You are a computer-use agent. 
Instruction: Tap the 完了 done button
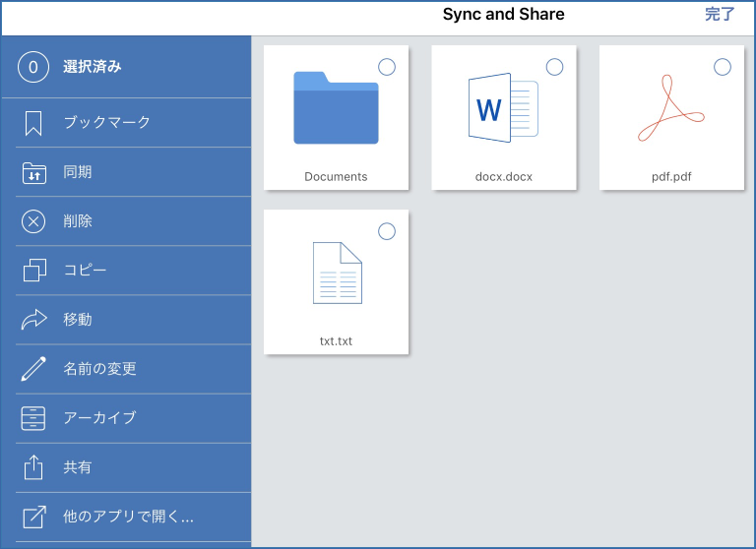(x=720, y=14)
